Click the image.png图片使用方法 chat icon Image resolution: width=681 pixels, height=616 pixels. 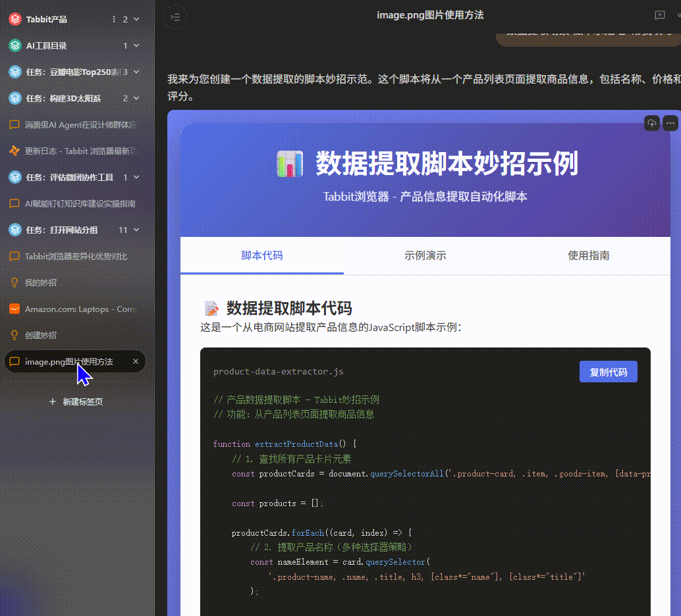click(x=14, y=361)
